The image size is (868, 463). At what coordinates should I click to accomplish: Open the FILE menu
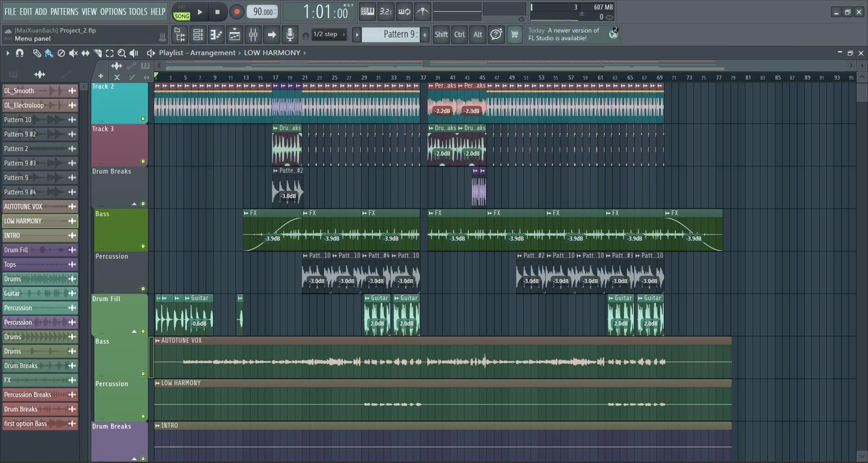(10, 11)
